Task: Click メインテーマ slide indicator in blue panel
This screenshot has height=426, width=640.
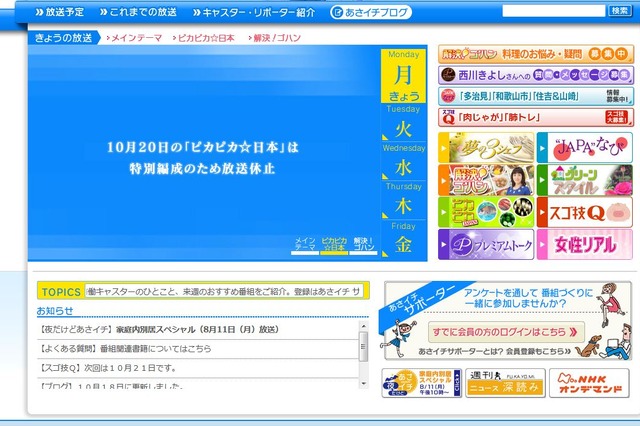Action: point(305,246)
